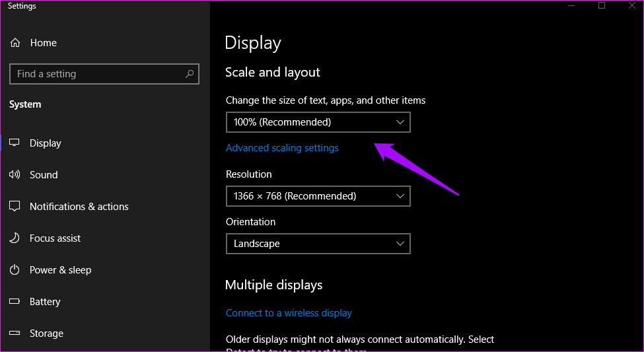Click 'Change the size of text' label
Screen dimensions: 644x352
tap(326, 100)
